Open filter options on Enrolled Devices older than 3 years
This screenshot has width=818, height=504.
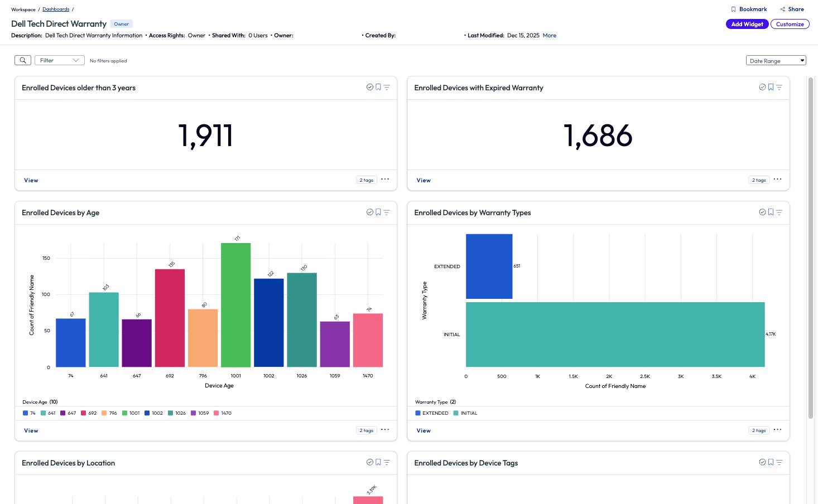[x=387, y=87]
